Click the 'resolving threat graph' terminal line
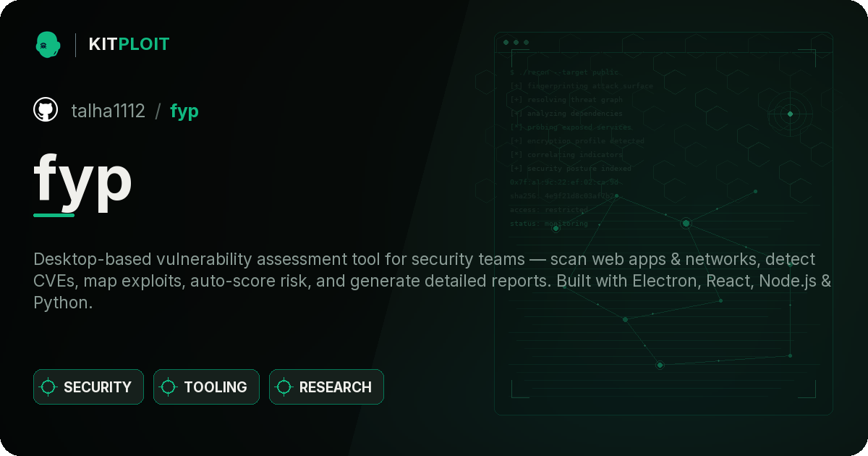This screenshot has height=456, width=868. coord(566,100)
